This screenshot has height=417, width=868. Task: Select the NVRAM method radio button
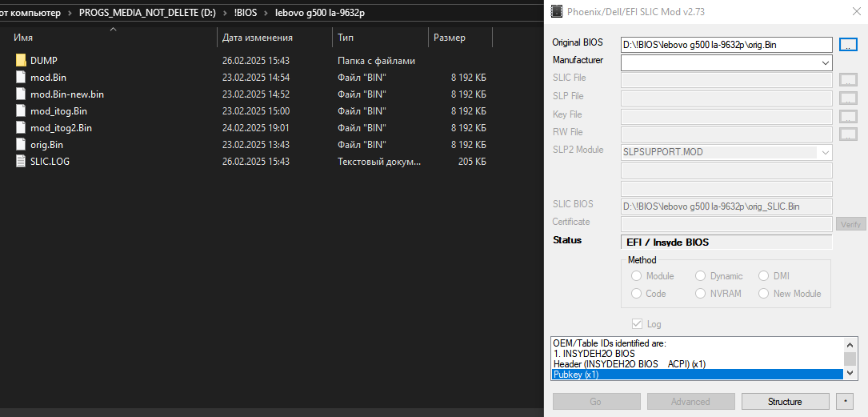(701, 294)
